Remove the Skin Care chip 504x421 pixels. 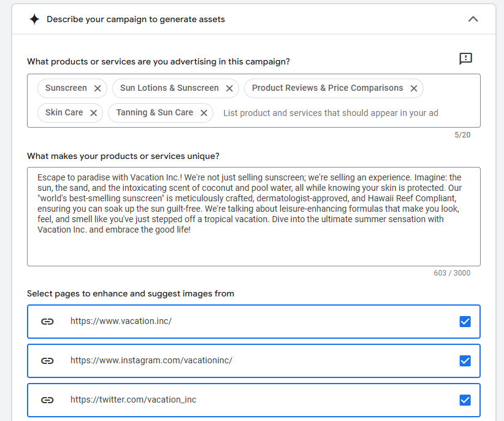(93, 113)
